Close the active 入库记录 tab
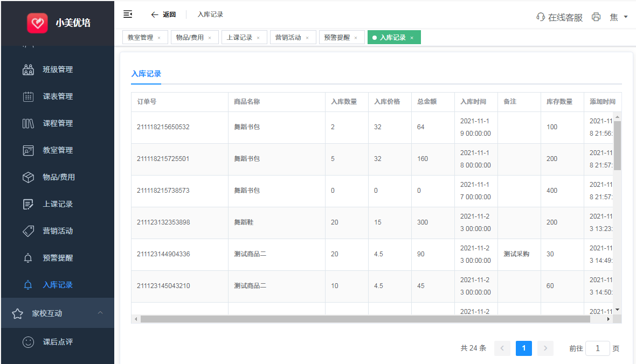Image resolution: width=636 pixels, height=364 pixels. [412, 38]
